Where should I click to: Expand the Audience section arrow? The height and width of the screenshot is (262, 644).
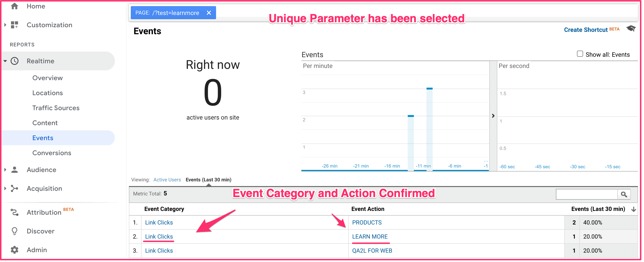5,170
